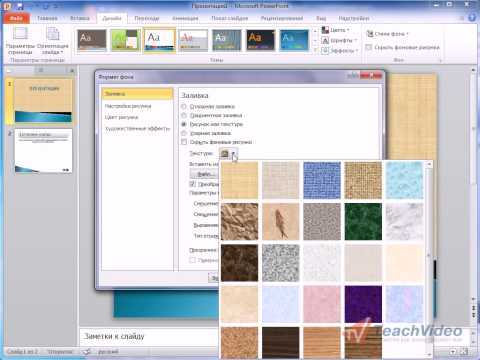Apply the white theme with blue wave
Viewport: 480px width, 360px height.
[x=160, y=40]
